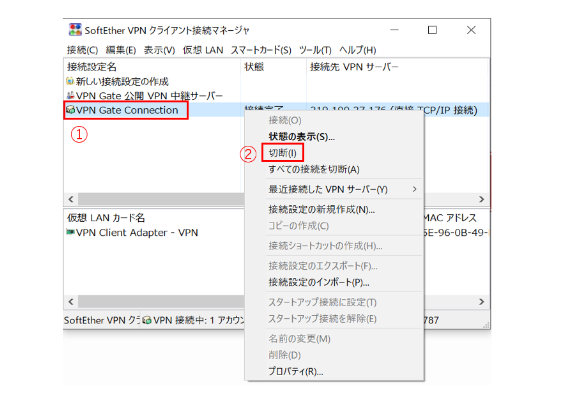
Task: Click the 状態 column header
Action: pos(273,67)
